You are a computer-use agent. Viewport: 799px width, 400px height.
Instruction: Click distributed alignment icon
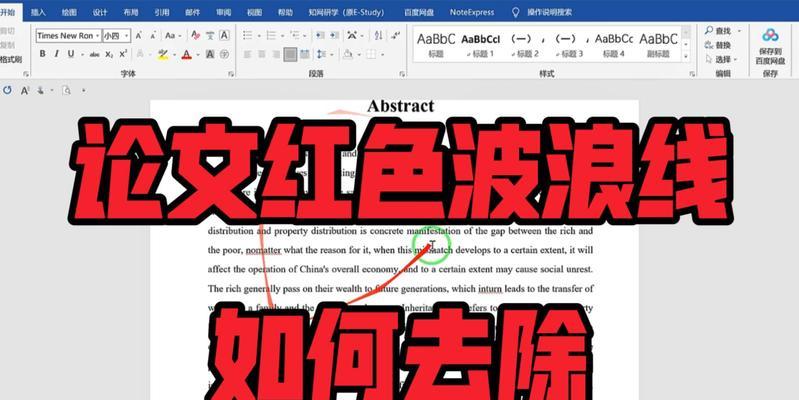(305, 54)
